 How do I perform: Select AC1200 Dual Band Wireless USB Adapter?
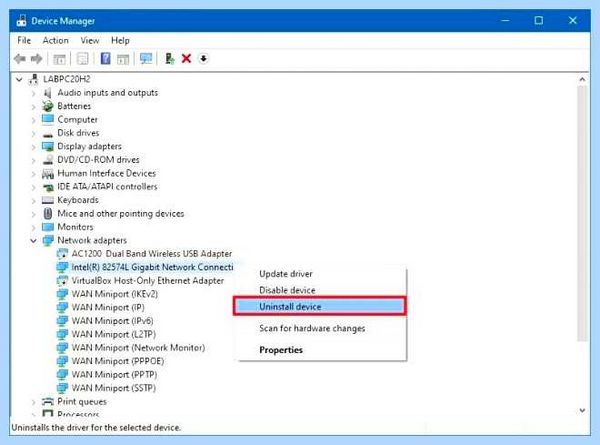[152, 254]
